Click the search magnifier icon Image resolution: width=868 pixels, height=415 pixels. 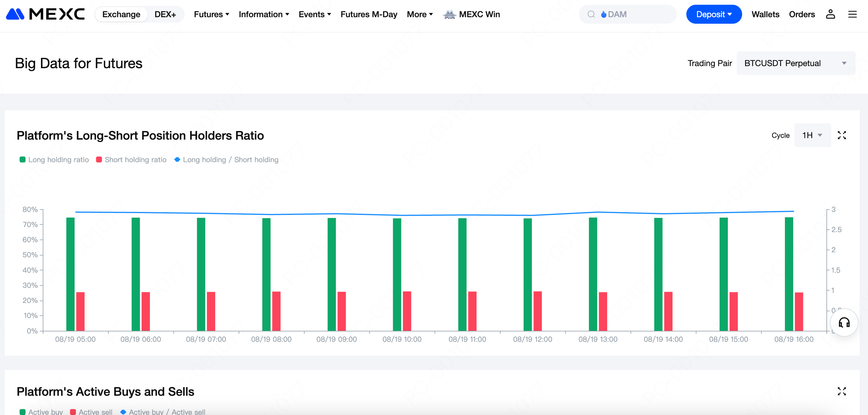(591, 14)
